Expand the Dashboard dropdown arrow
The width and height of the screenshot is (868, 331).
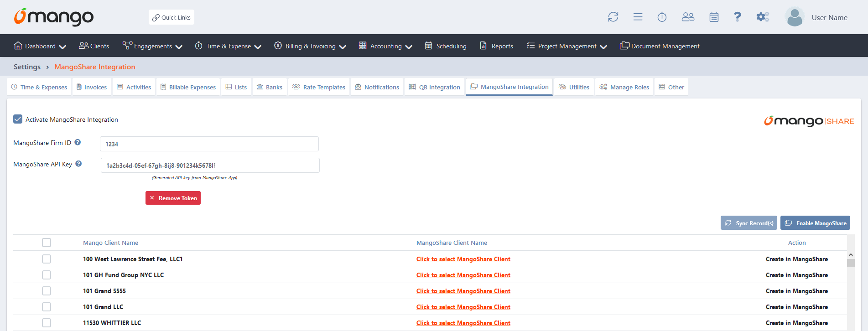[x=63, y=47]
